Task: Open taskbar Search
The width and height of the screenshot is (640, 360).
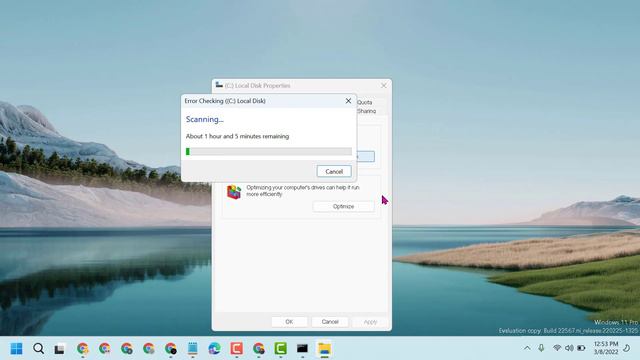Action: 38,349
